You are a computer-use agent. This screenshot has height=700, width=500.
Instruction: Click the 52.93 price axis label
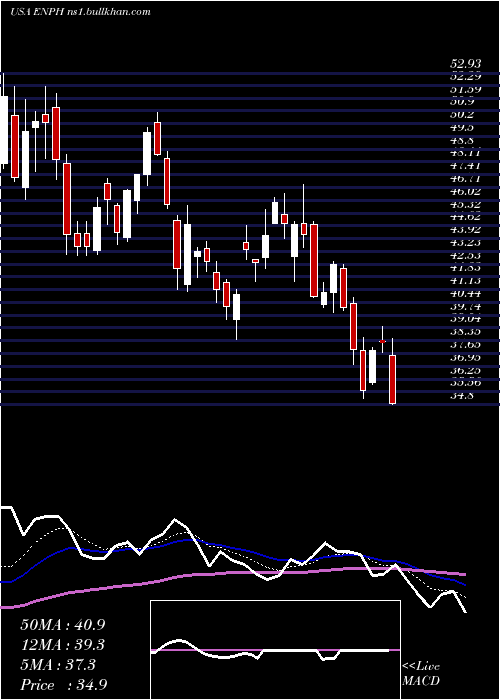[x=465, y=64]
